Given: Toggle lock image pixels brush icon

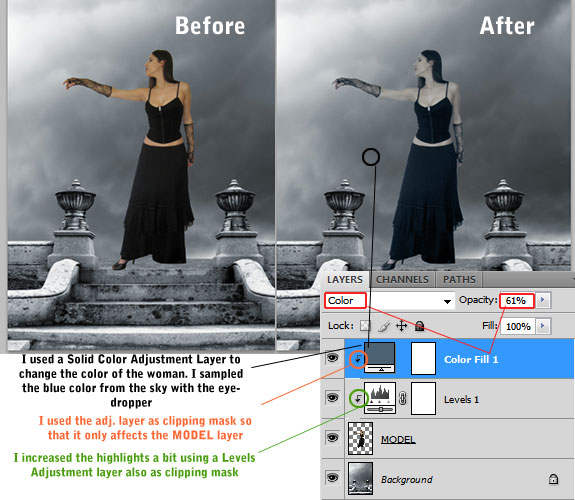Looking at the screenshot, I should click(384, 326).
